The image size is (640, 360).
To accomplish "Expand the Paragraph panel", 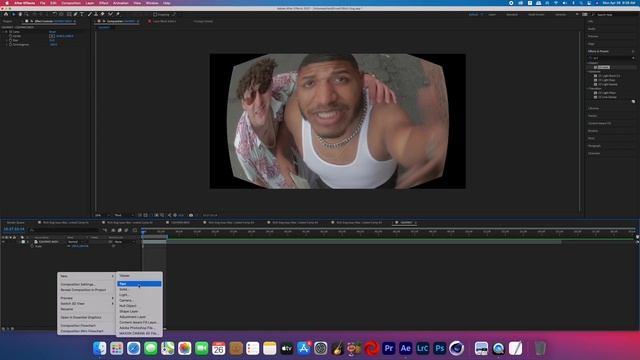I will 594,146.
